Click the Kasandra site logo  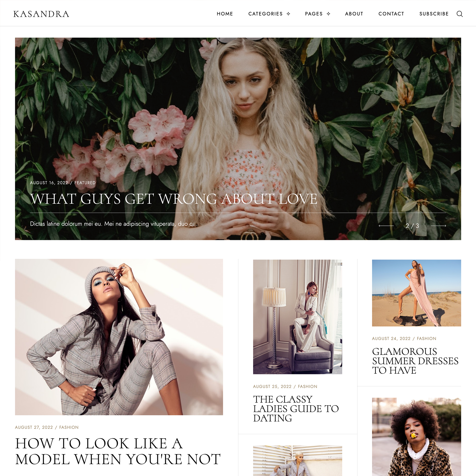pyautogui.click(x=41, y=14)
